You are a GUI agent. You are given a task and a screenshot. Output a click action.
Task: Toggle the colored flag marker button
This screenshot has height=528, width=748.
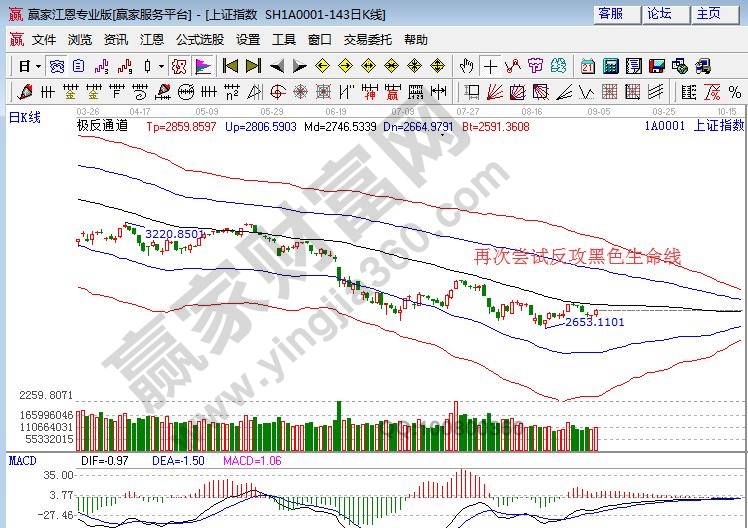(201, 66)
